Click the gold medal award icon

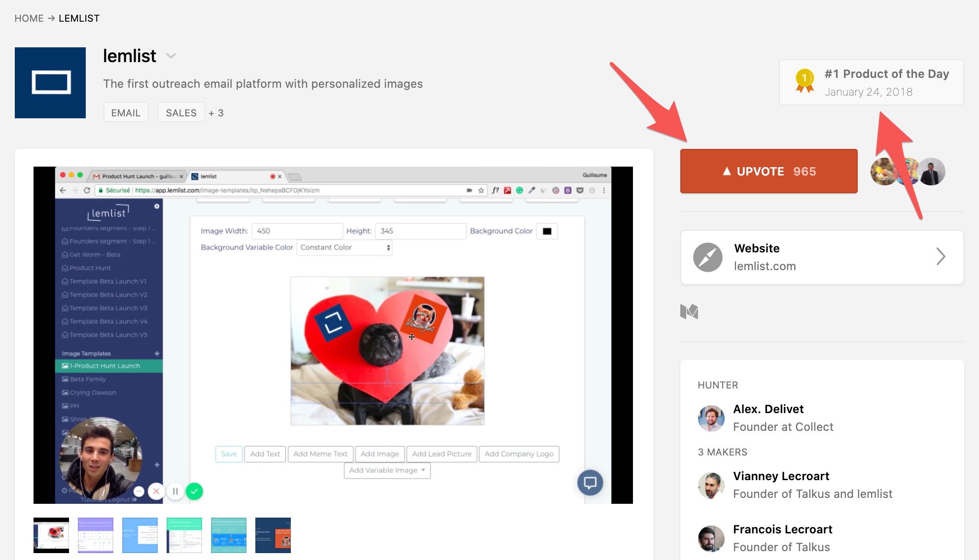click(804, 81)
